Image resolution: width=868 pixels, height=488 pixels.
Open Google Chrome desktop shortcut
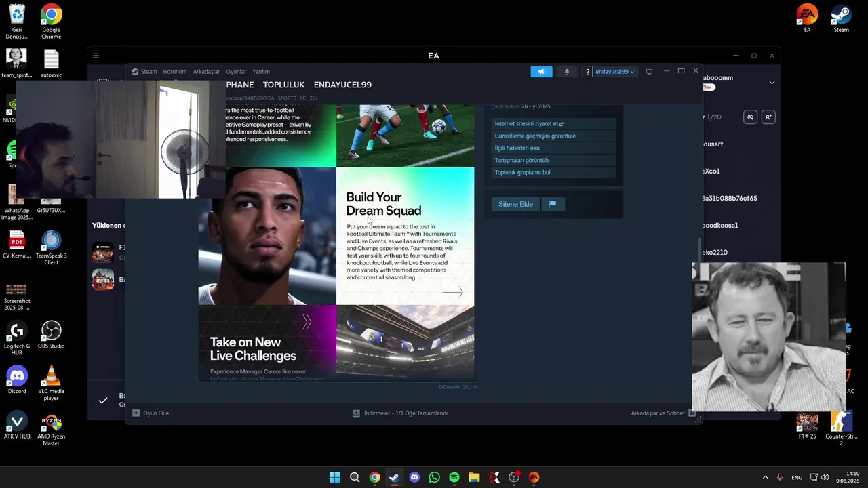tap(51, 21)
